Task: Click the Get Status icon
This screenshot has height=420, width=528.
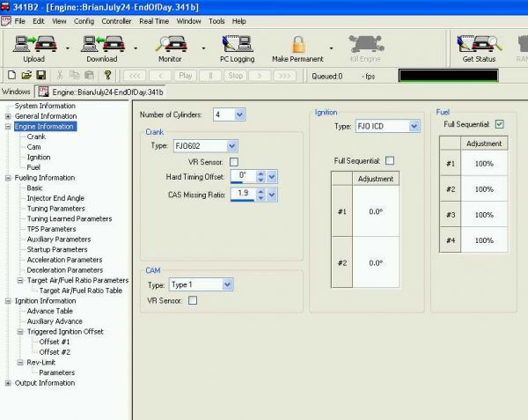Action: 478,45
